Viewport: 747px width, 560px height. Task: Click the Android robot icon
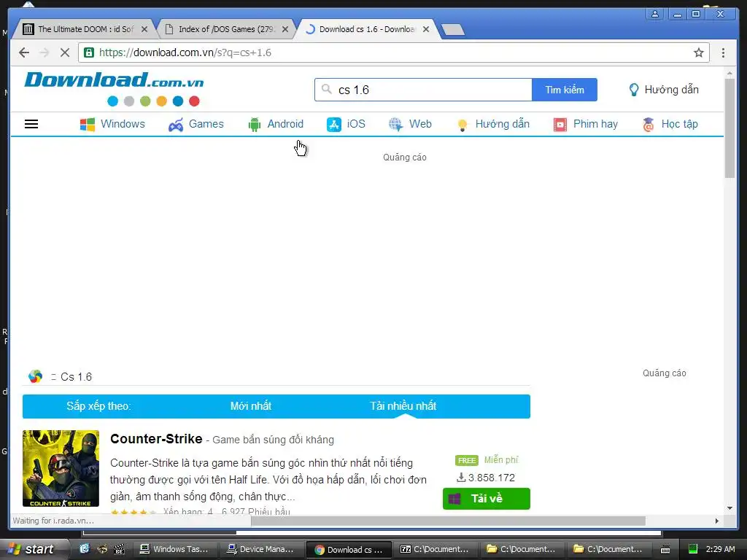[x=255, y=124]
